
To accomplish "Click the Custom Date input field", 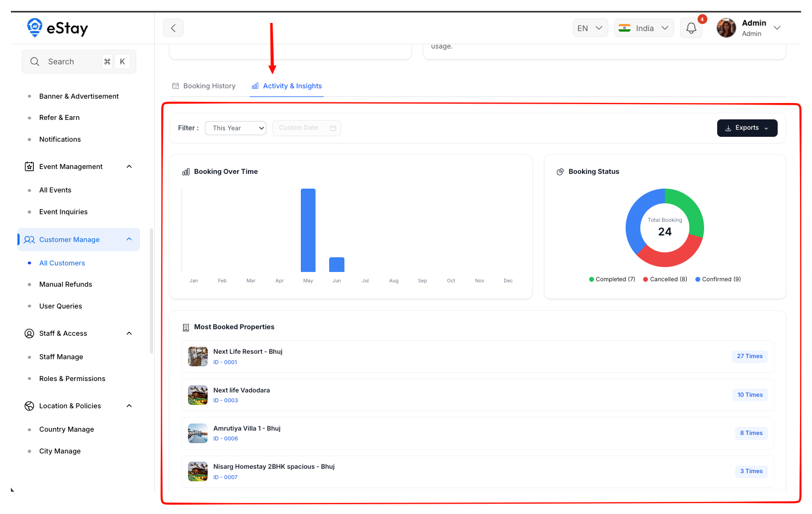I will [307, 128].
